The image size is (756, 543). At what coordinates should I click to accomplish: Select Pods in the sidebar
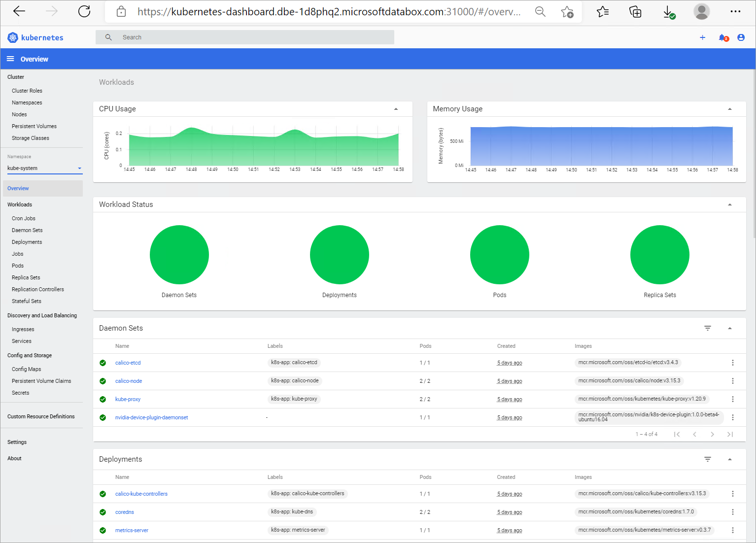pyautogui.click(x=17, y=265)
